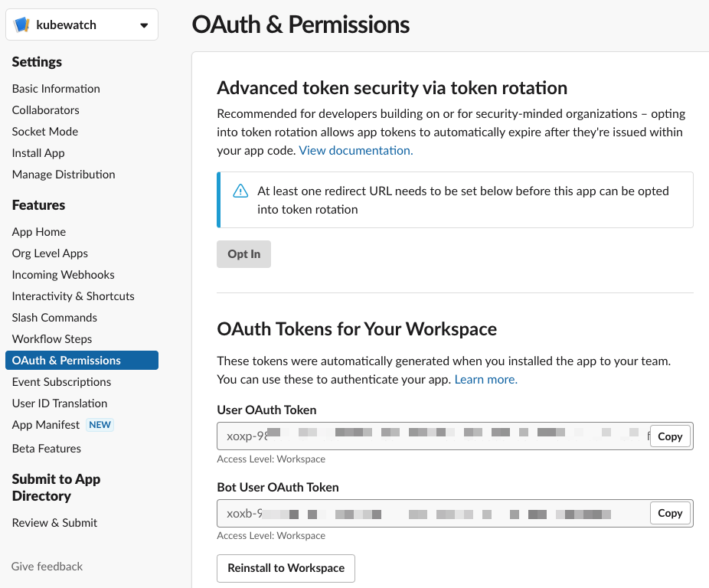The height and width of the screenshot is (588, 709).
Task: Click the warning triangle alert icon
Action: coord(240,191)
